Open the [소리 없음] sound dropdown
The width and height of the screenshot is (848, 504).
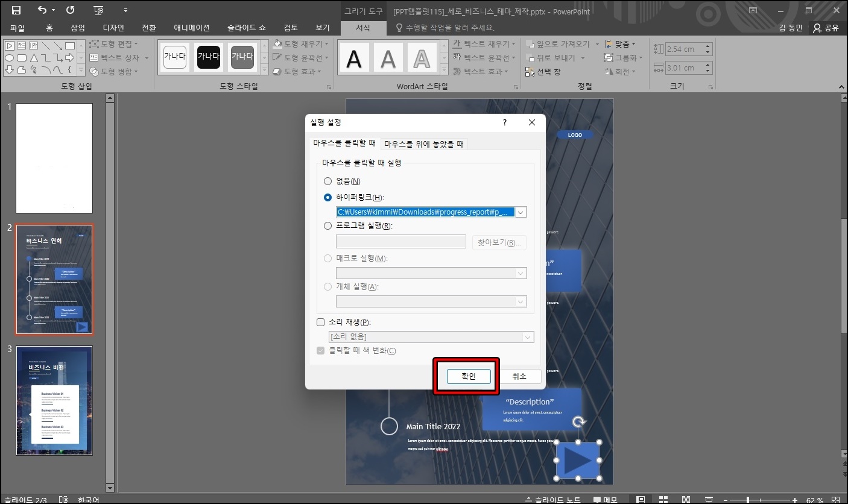(528, 337)
